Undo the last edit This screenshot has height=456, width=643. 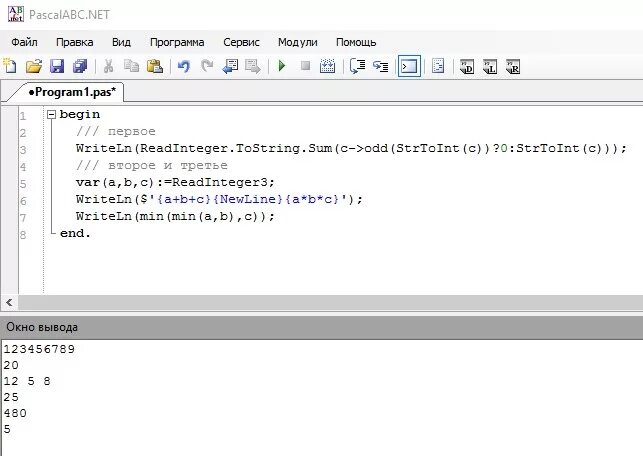pyautogui.click(x=184, y=66)
